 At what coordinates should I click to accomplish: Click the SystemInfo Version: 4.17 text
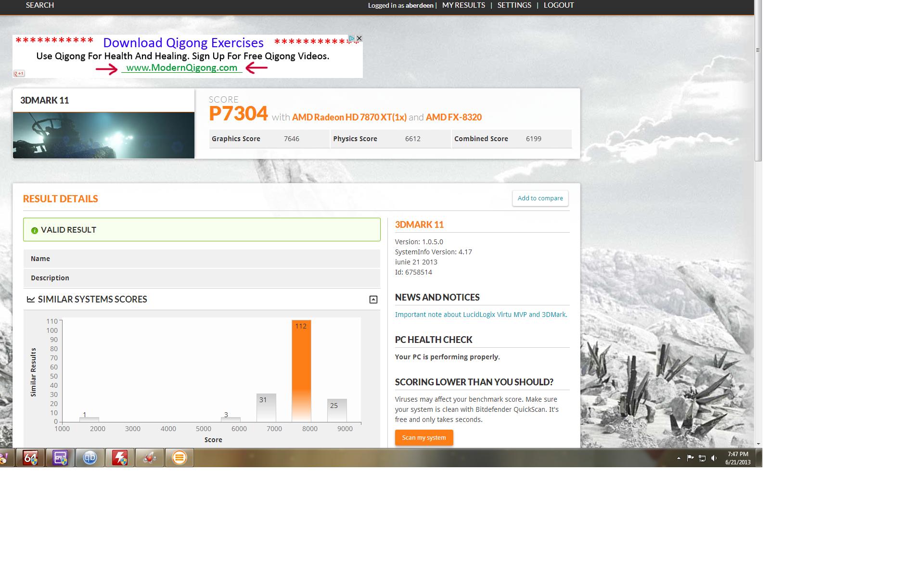coord(434,252)
